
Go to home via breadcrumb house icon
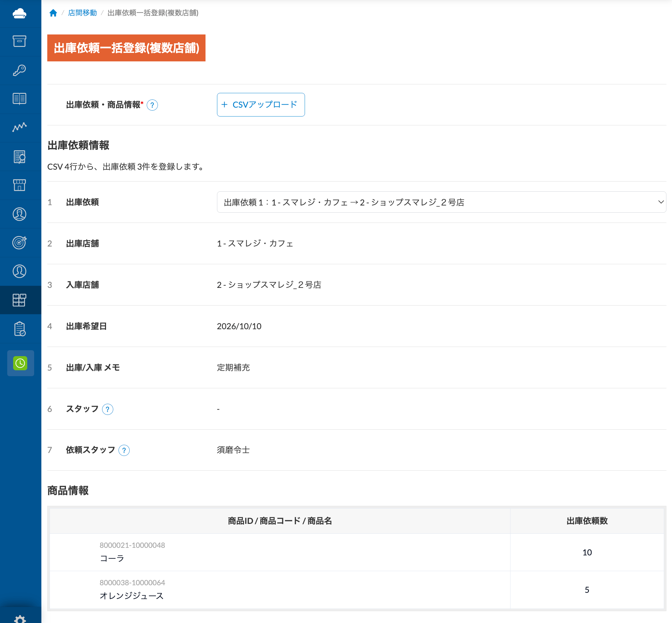point(53,13)
